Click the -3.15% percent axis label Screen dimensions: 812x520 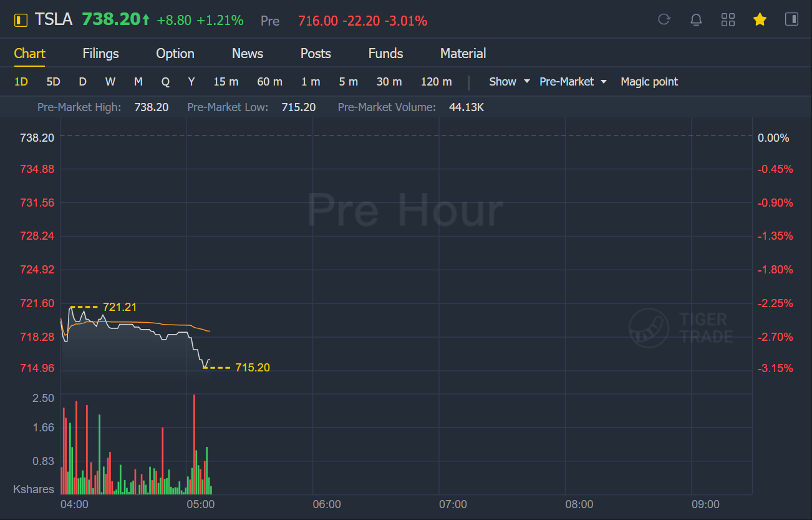(x=775, y=368)
